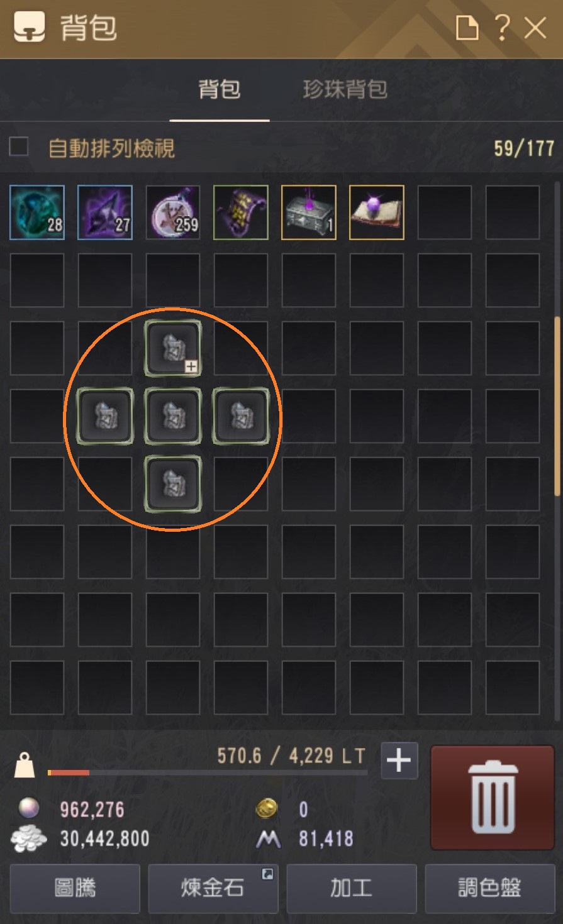Screen dimensions: 563x924
Task: Select the purple shard item stacked 27
Action: [x=105, y=212]
